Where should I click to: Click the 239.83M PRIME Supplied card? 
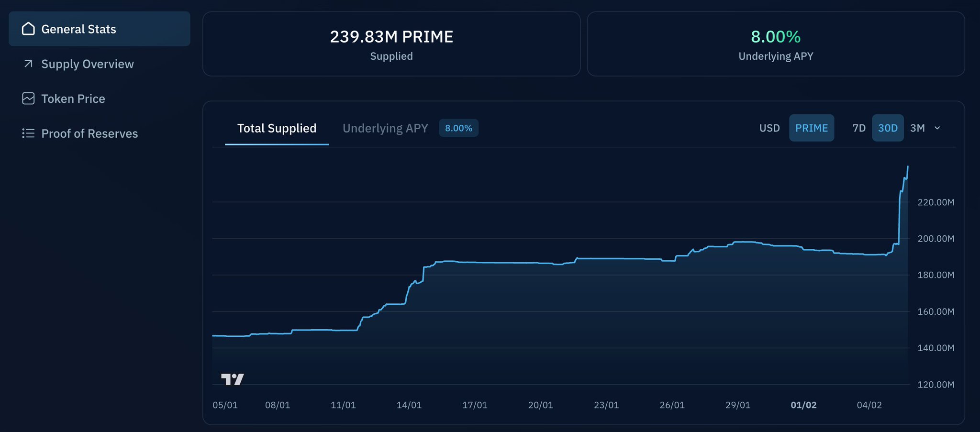391,44
